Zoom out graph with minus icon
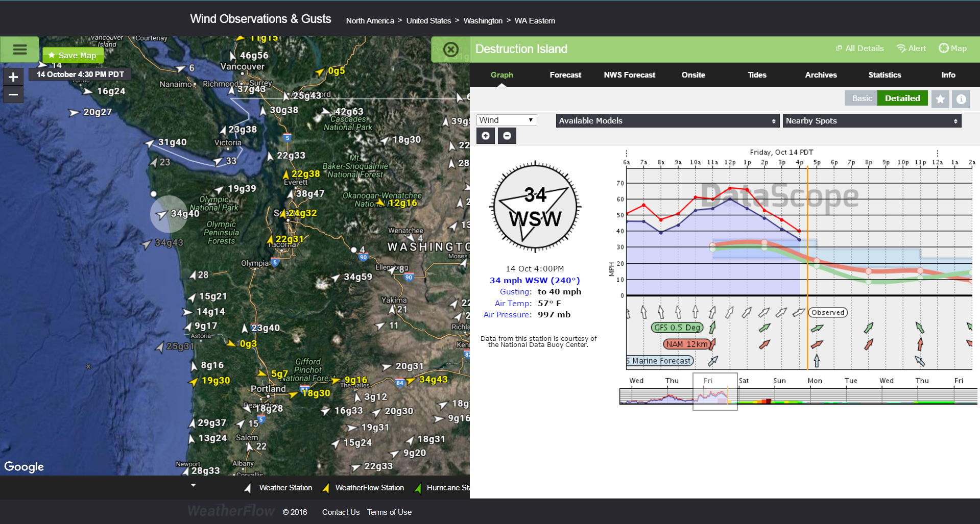The width and height of the screenshot is (980, 524). click(507, 136)
